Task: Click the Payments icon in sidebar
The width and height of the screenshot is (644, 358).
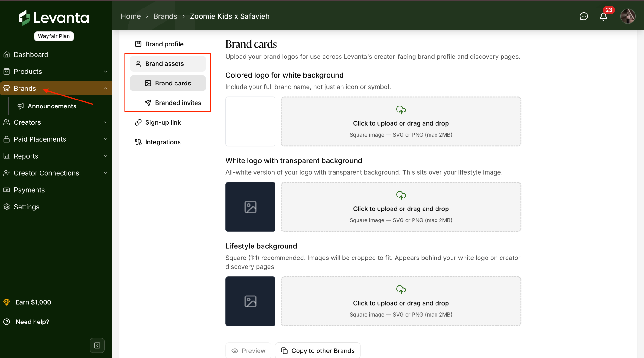Action: tap(7, 190)
